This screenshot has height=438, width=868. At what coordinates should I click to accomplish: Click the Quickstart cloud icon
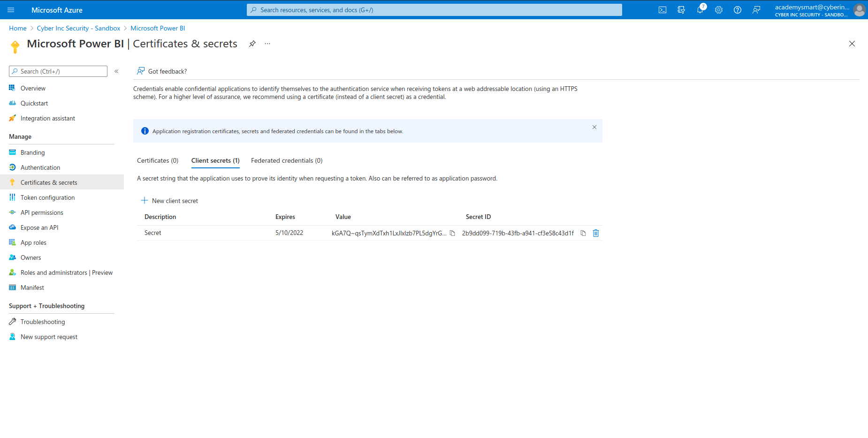tap(12, 103)
